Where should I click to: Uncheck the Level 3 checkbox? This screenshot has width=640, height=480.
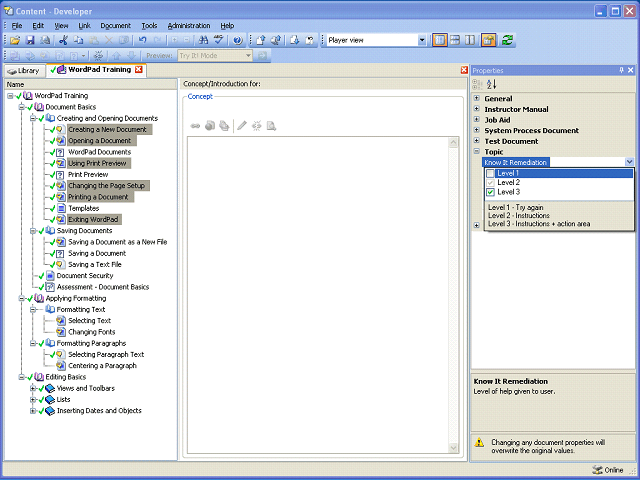490,192
